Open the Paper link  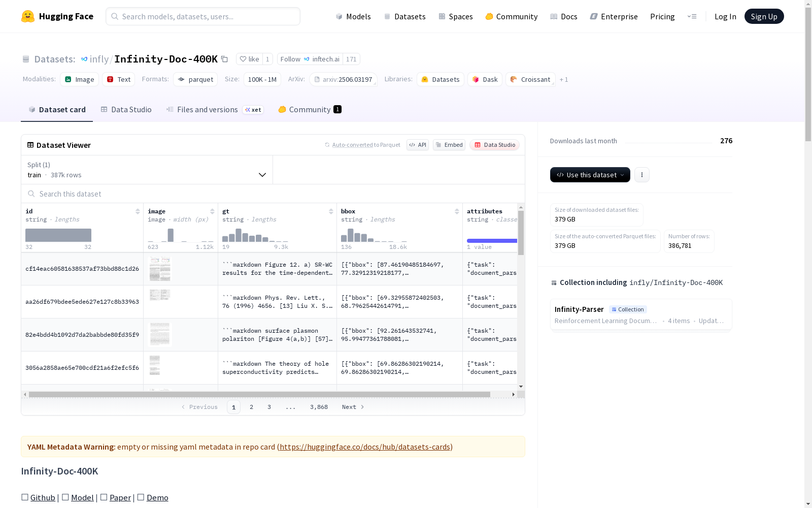click(x=120, y=497)
